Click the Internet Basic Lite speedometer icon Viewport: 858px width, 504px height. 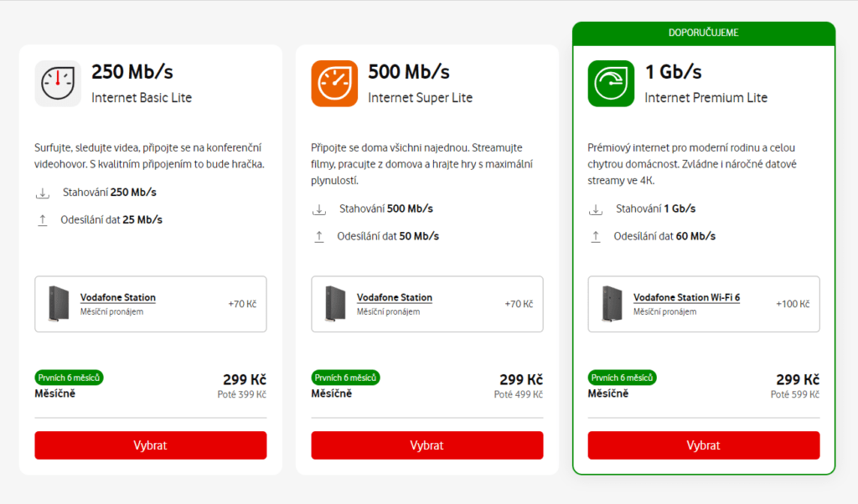(58, 83)
